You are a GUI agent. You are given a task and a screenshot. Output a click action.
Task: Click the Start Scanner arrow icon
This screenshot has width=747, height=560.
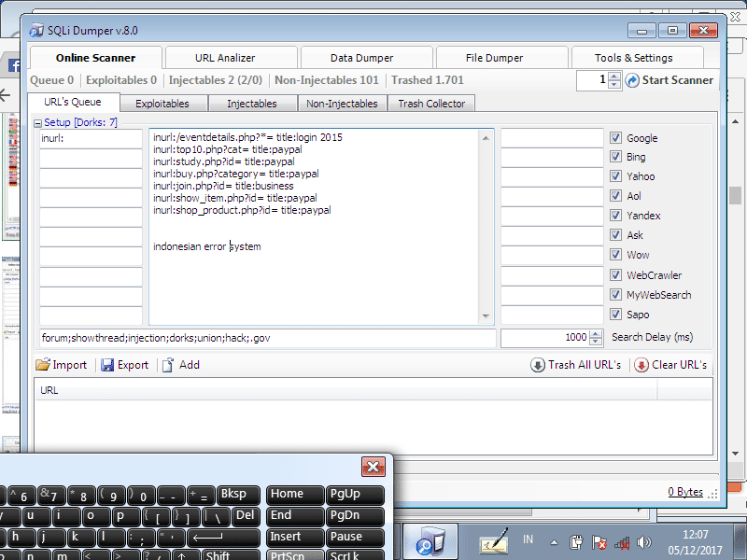click(x=632, y=80)
